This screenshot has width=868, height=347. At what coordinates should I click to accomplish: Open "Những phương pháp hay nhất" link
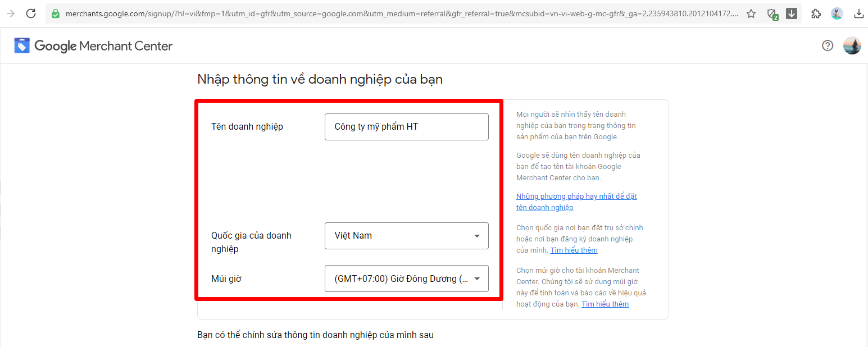(x=576, y=197)
